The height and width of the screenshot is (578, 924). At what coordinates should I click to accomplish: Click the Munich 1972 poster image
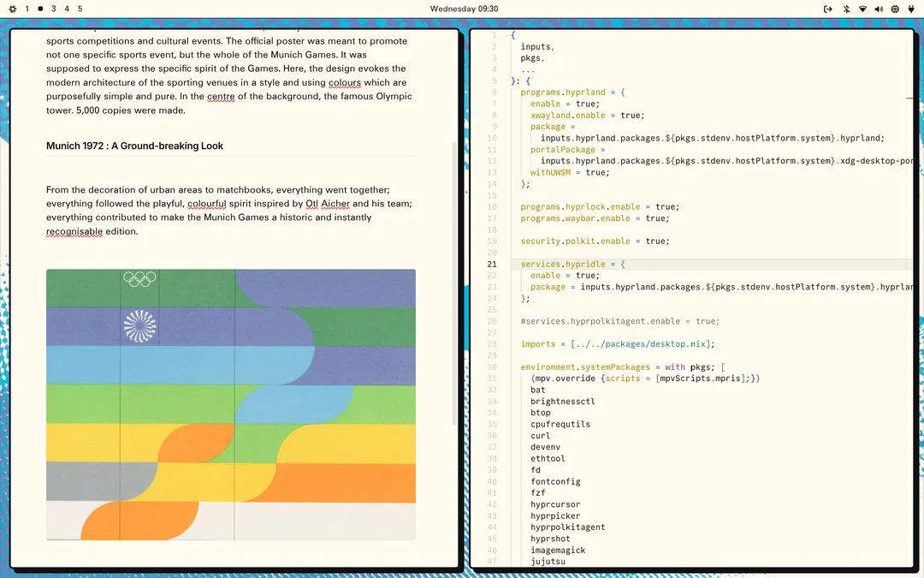pos(231,404)
